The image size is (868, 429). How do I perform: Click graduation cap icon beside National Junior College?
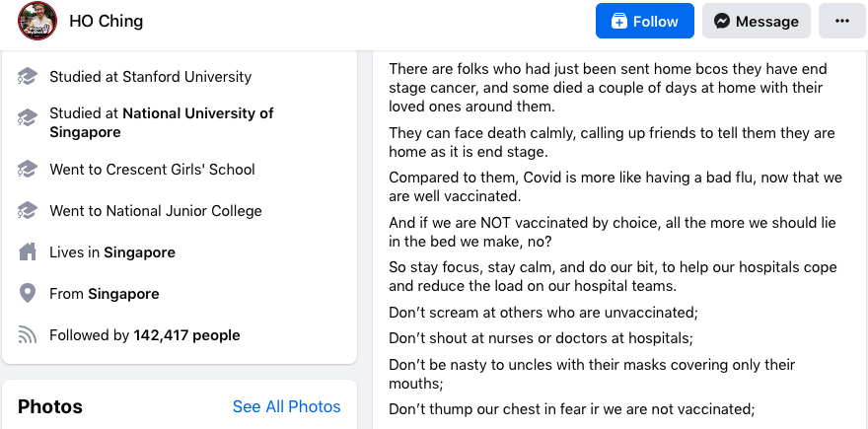(28, 210)
